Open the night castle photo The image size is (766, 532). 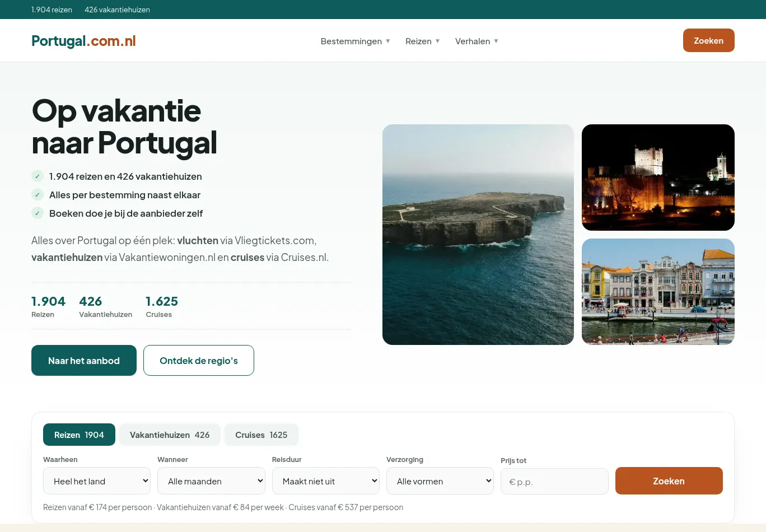658,178
